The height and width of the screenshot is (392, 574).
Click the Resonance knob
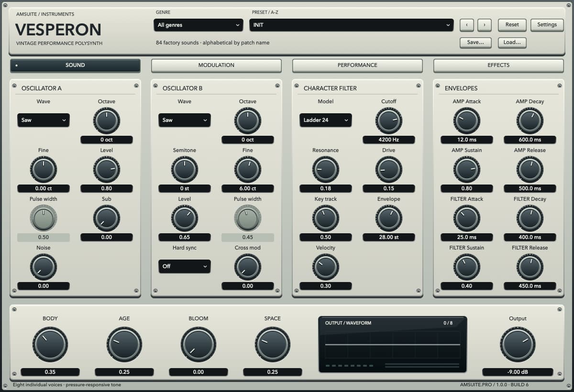(x=326, y=169)
